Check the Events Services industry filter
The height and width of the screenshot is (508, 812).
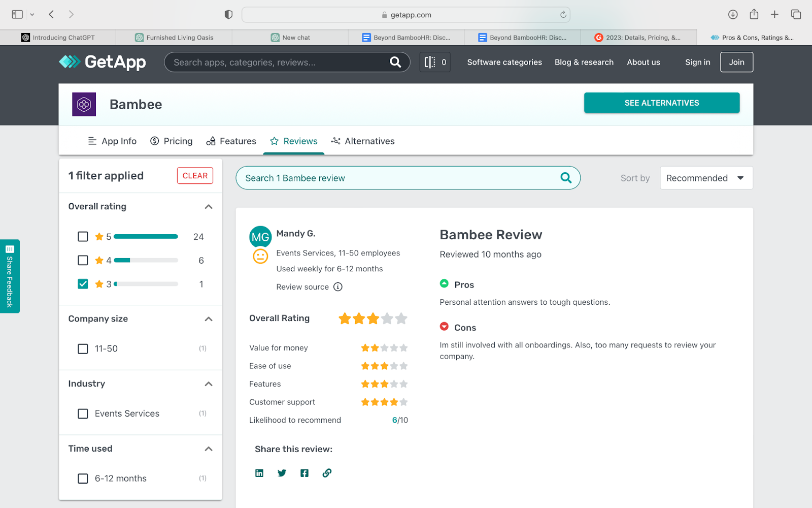pos(83,414)
